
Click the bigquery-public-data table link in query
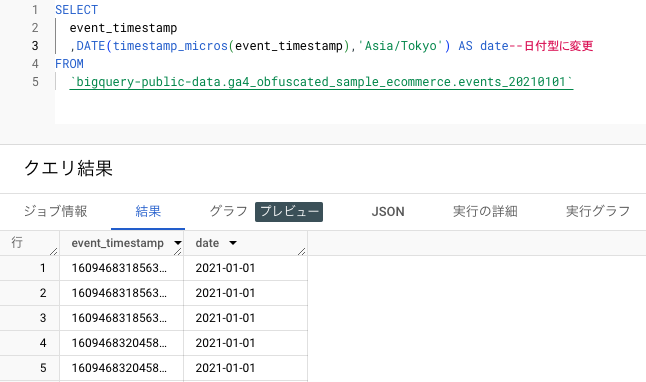point(321,82)
